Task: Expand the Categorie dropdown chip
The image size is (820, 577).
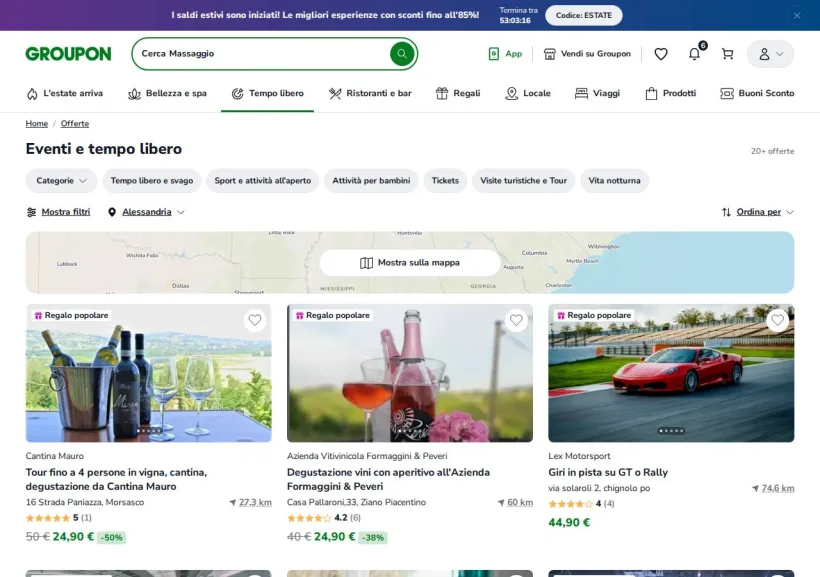Action: coord(61,180)
